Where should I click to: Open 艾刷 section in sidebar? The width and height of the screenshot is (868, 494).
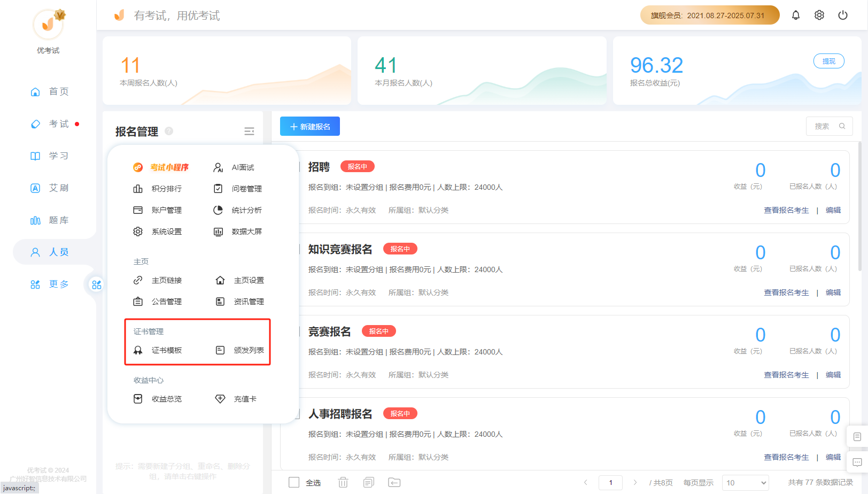pyautogui.click(x=50, y=188)
